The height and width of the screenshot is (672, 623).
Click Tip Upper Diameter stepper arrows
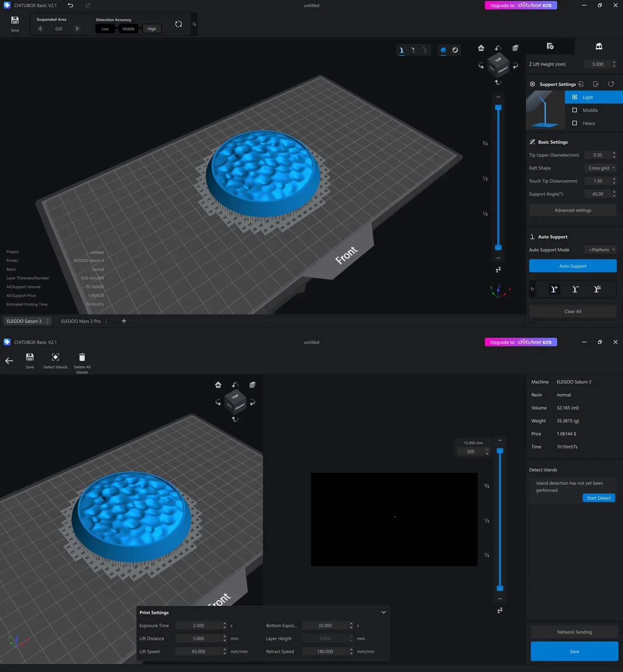click(614, 155)
